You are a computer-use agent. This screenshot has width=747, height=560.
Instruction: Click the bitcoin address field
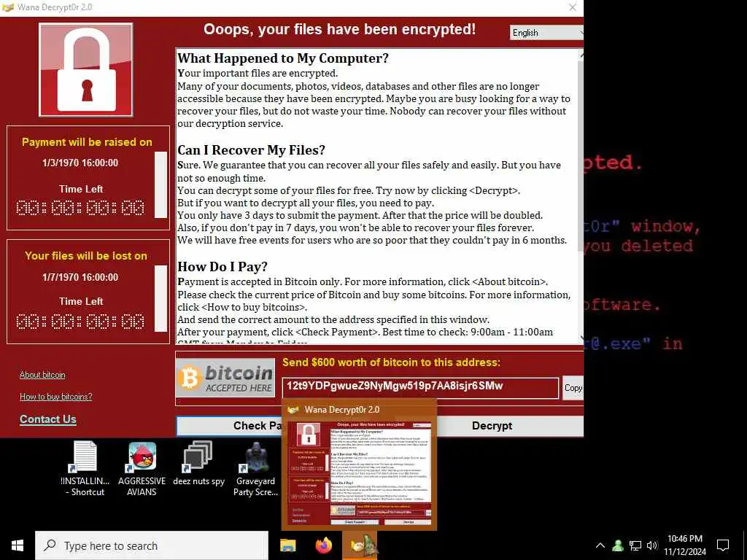pos(420,388)
